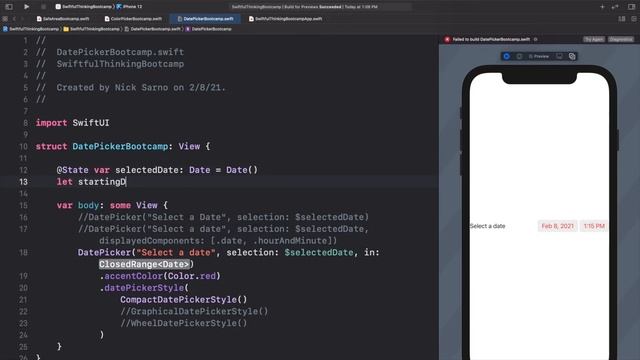The image size is (640, 360).
Task: Open the related items grid menu
Action: (5, 19)
